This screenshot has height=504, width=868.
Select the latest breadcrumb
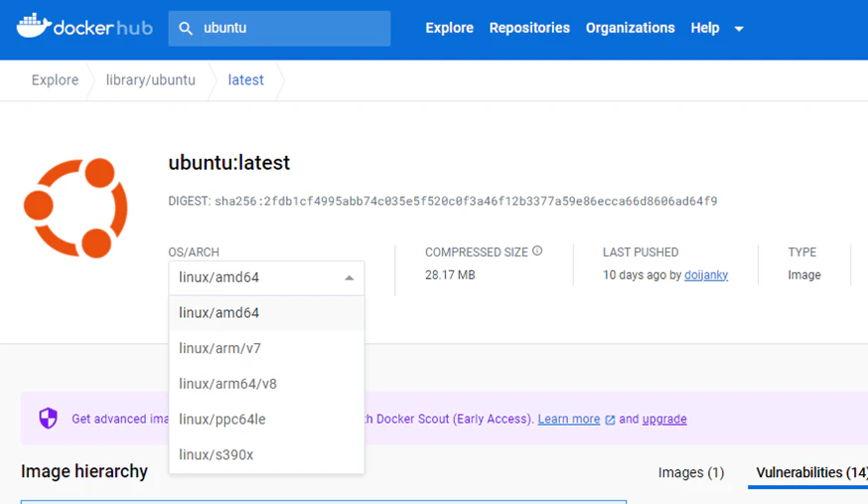245,80
